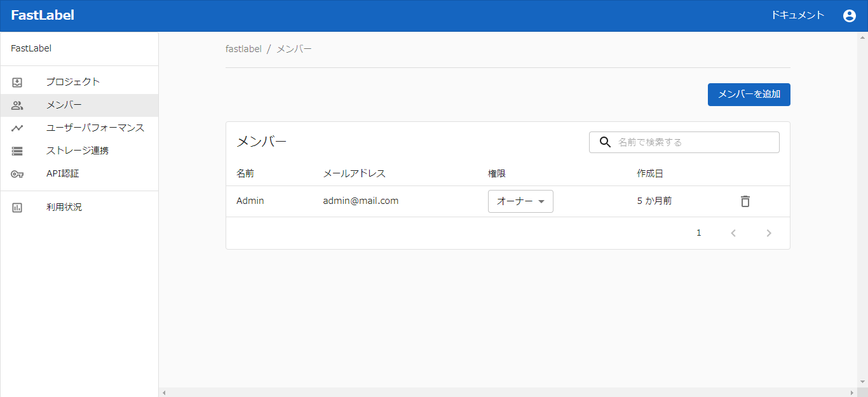Open the オーナー role dropdown

tap(520, 201)
